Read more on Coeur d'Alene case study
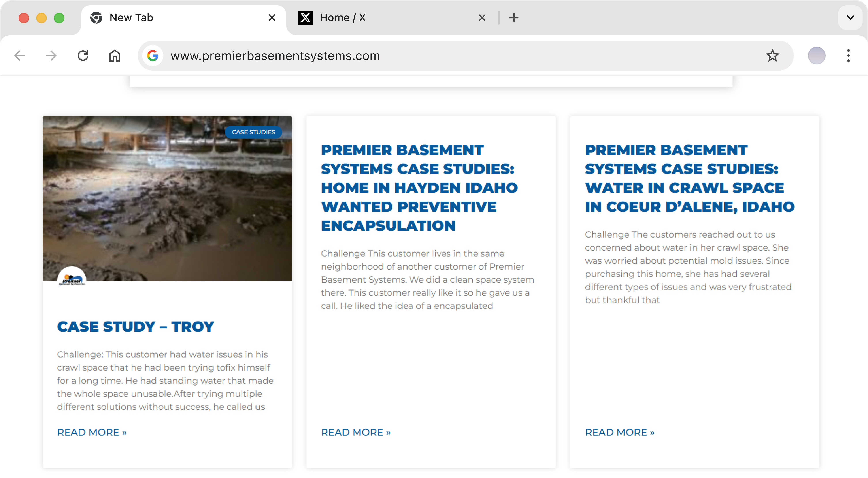Image resolution: width=868 pixels, height=478 pixels. point(620,432)
